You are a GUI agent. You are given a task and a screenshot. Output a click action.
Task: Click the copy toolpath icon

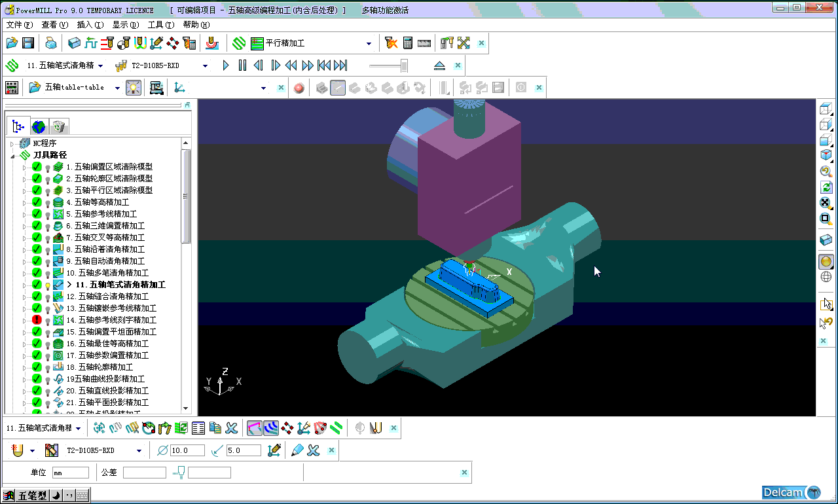[x=215, y=428]
